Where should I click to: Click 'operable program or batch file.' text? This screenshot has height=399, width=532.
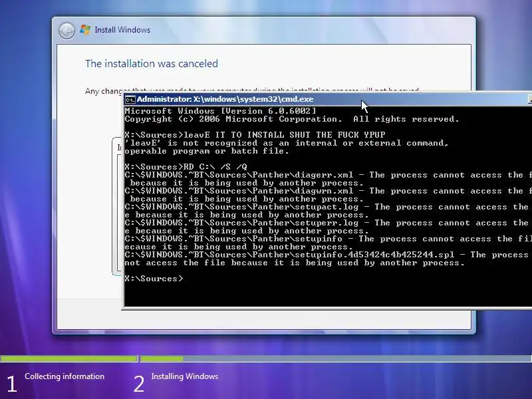tap(207, 151)
